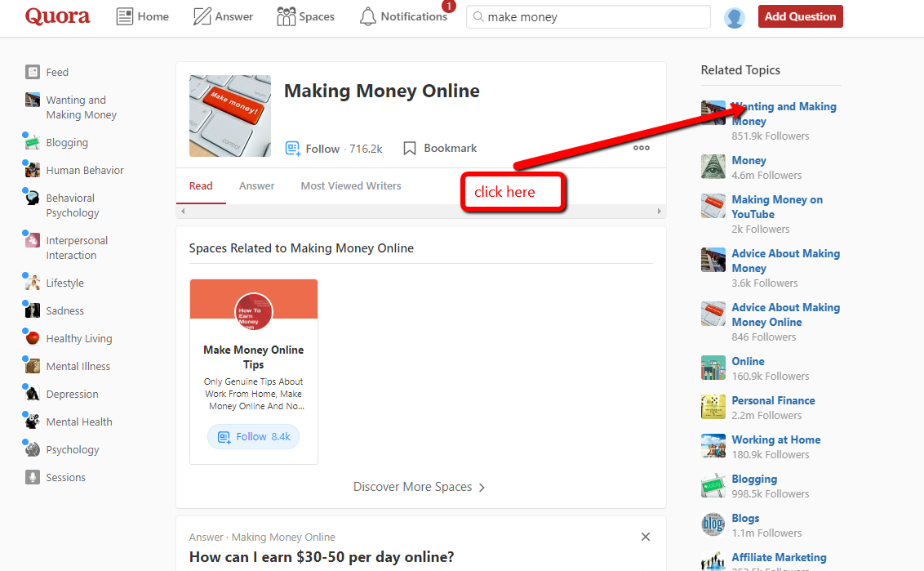Dismiss the answer card with the X

[x=646, y=537]
